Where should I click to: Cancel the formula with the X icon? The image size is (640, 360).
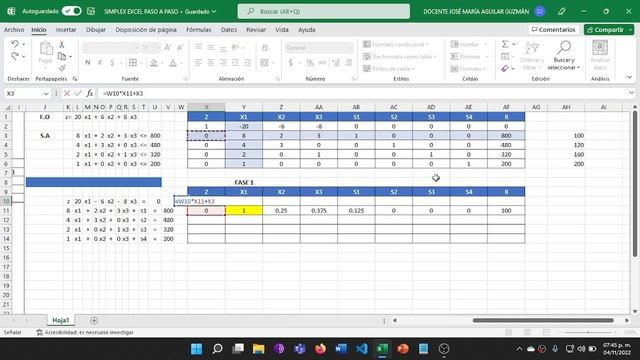tap(67, 93)
